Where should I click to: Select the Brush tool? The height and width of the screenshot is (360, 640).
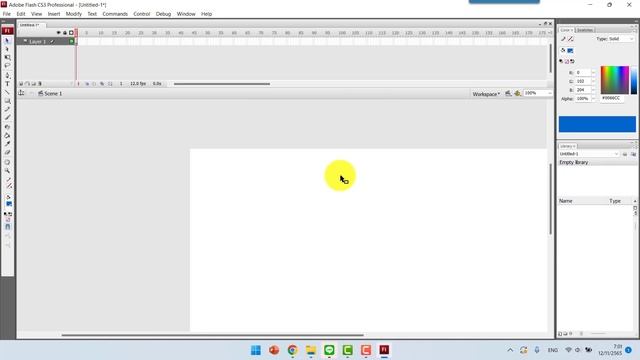[x=7, y=118]
